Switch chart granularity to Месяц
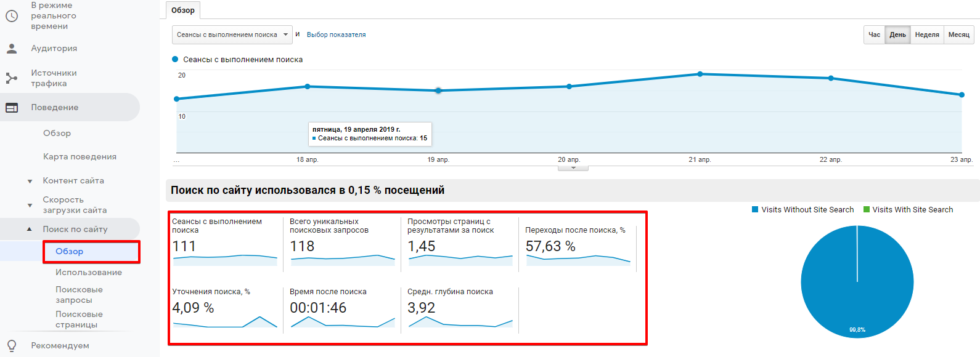This screenshot has width=980, height=357. 958,35
